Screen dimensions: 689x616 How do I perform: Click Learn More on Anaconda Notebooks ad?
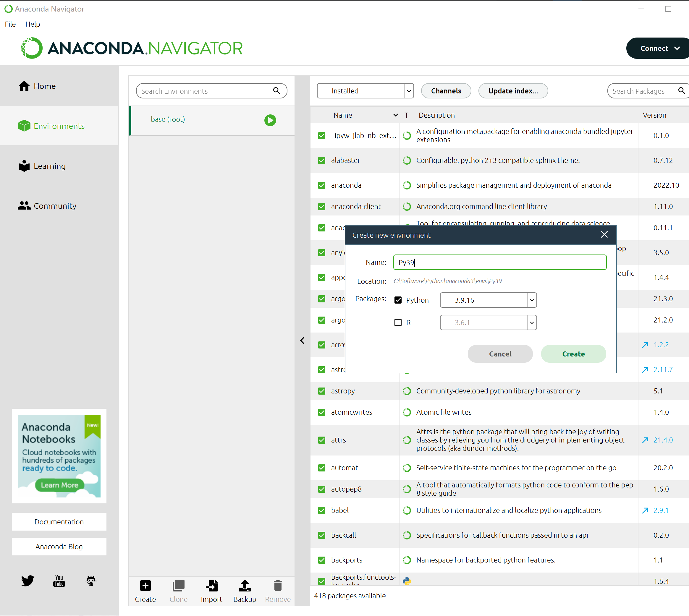[60, 485]
